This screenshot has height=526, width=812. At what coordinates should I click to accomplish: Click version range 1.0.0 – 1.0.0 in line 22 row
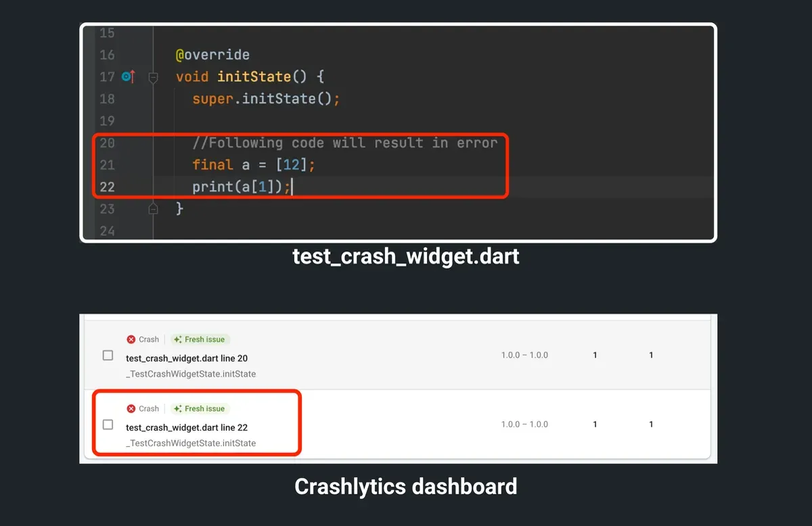click(x=524, y=425)
